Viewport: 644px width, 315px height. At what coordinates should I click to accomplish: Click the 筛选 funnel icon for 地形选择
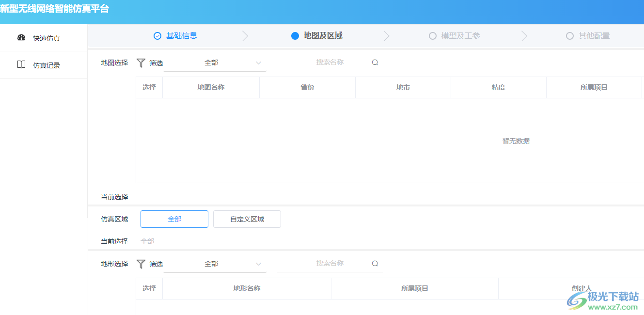(x=141, y=264)
